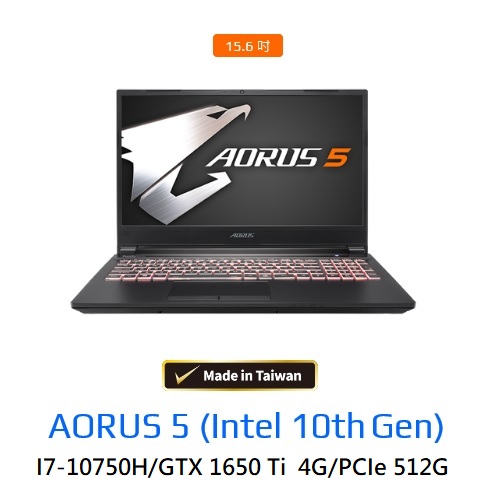Click the small AORUS logo below the display
500x500 pixels.
tap(242, 235)
